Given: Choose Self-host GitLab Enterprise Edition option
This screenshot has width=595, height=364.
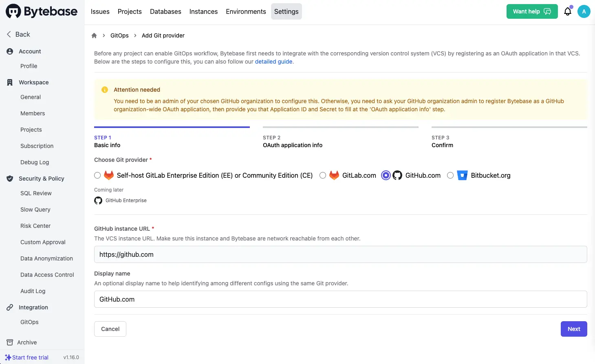Looking at the screenshot, I should (x=97, y=175).
